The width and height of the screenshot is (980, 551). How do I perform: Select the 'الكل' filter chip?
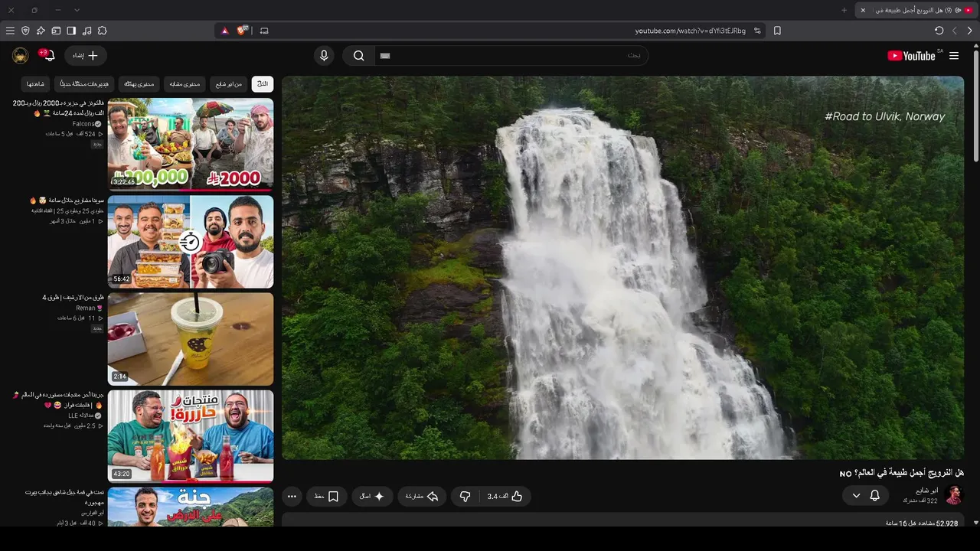[x=263, y=83]
